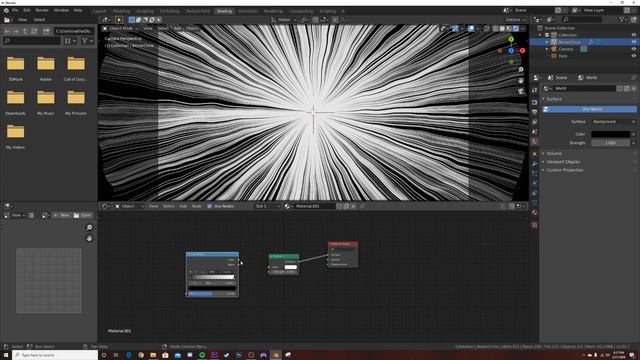Expand the Volume panel
The width and height of the screenshot is (640, 360).
coord(554,153)
